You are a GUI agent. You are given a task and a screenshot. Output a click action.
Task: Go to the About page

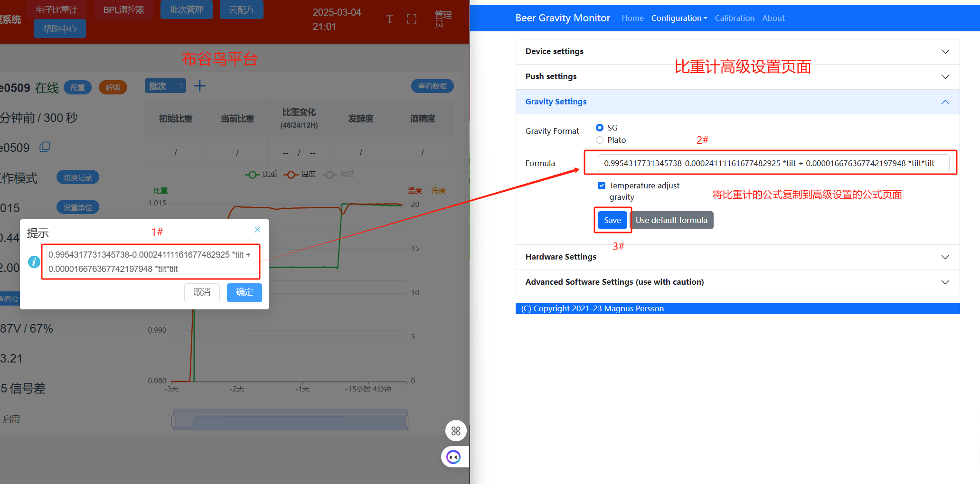click(x=773, y=18)
